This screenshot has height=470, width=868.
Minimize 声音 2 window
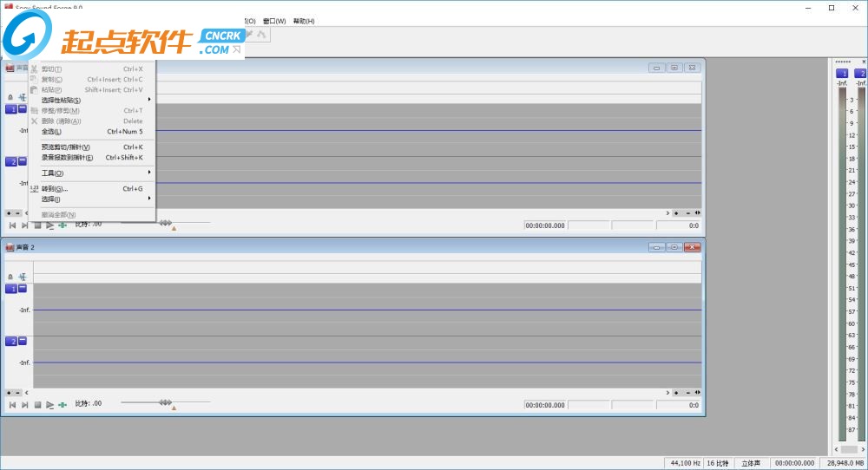click(x=656, y=247)
